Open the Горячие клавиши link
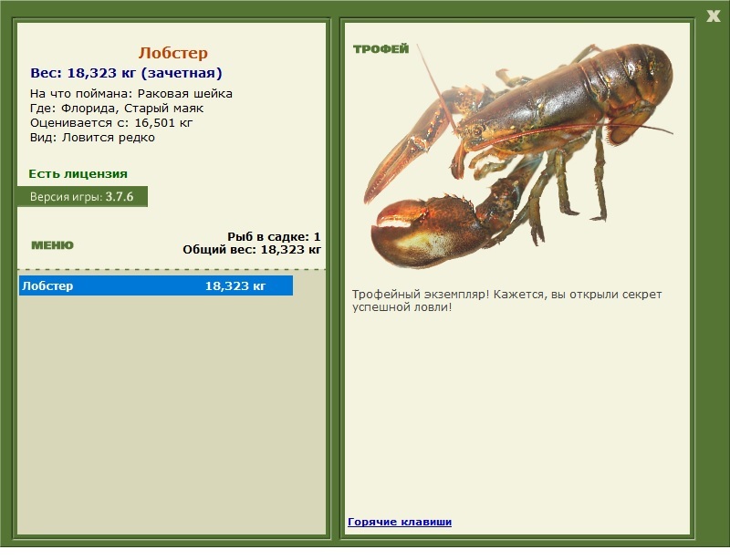730x560 pixels. point(400,522)
